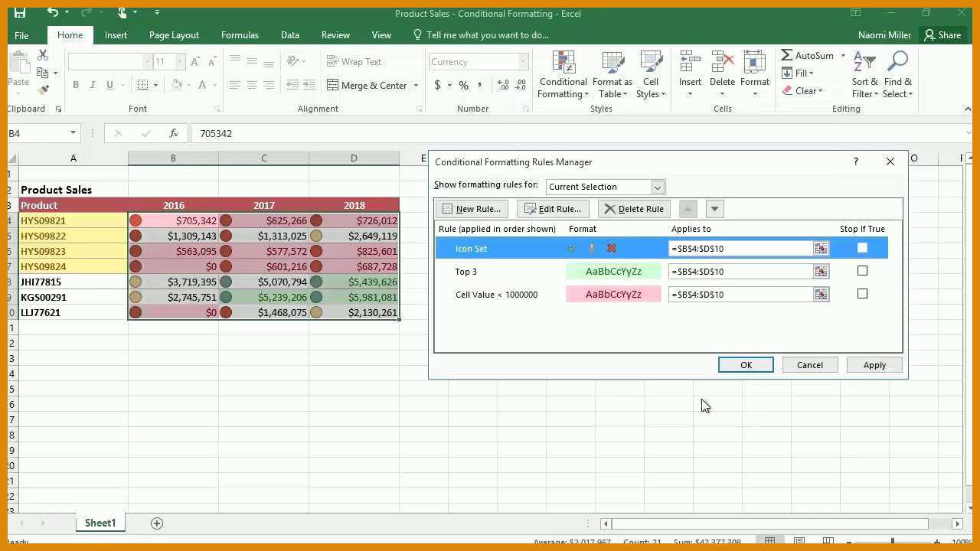The image size is (980, 551).
Task: Click Edit Rule button
Action: pyautogui.click(x=554, y=208)
